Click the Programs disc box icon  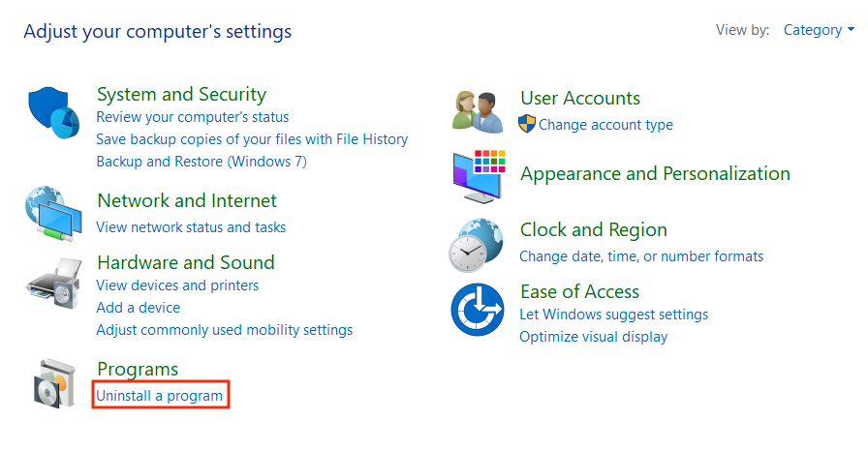(x=53, y=383)
